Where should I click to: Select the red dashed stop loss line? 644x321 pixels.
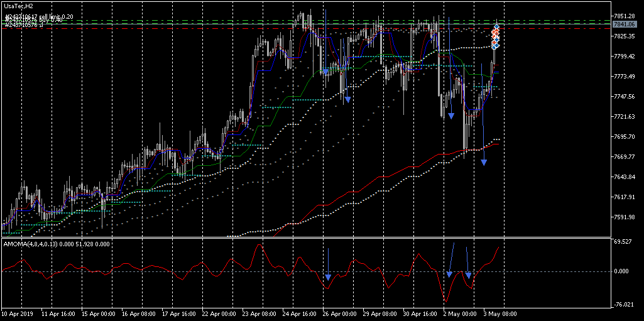click(306, 29)
